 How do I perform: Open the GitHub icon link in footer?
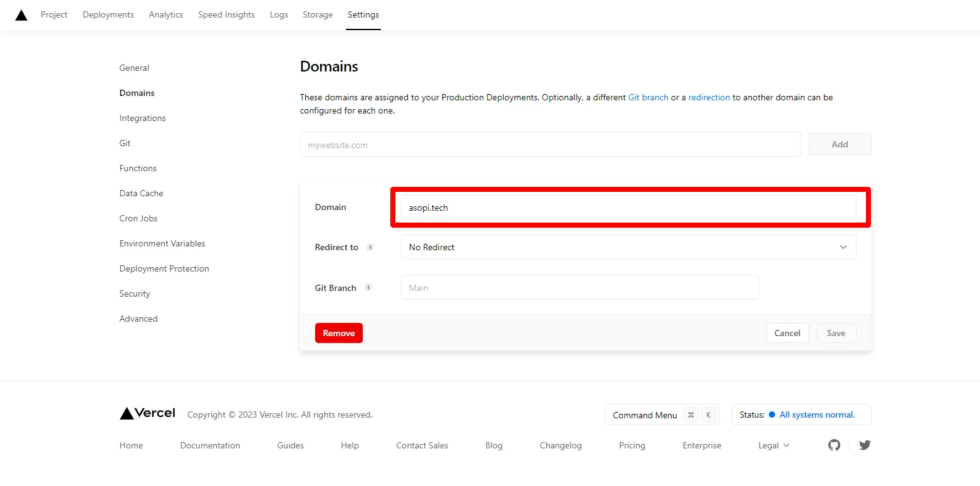[834, 445]
